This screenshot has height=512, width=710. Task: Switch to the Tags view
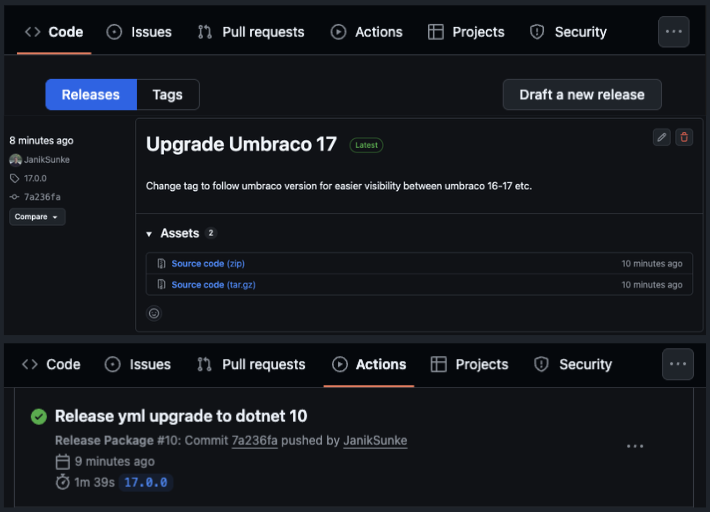pos(168,95)
